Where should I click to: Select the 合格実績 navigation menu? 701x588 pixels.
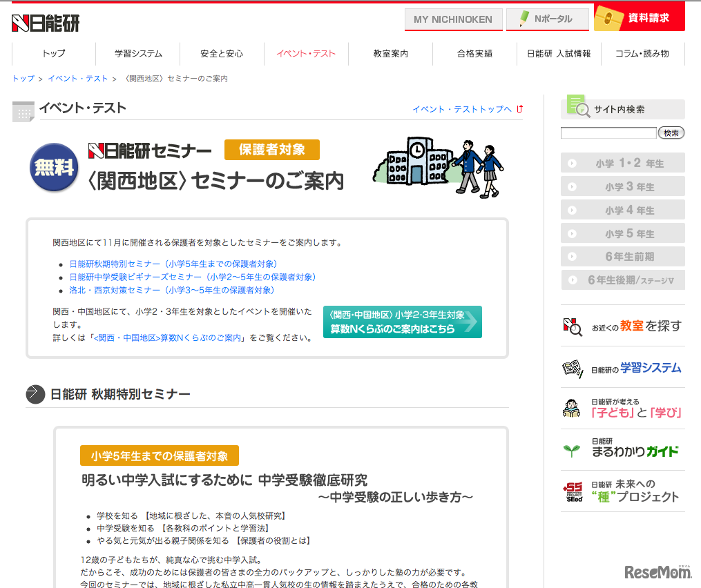tap(474, 54)
